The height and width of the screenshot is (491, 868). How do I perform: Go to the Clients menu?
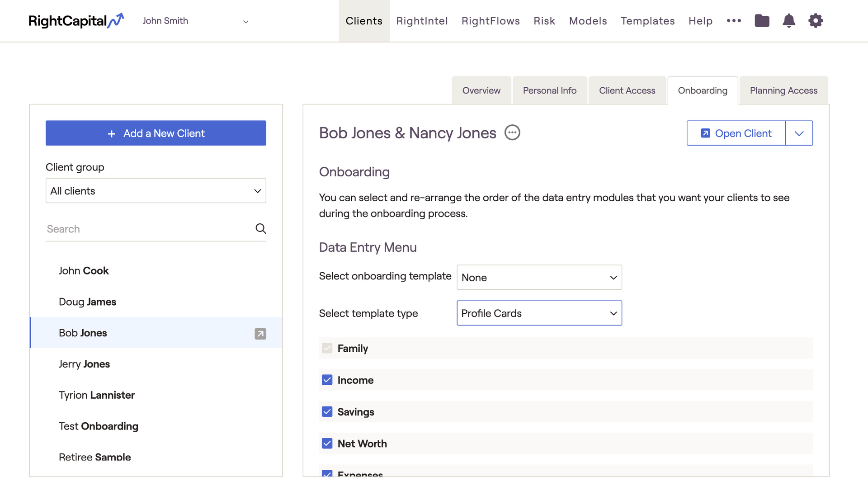[x=364, y=21]
